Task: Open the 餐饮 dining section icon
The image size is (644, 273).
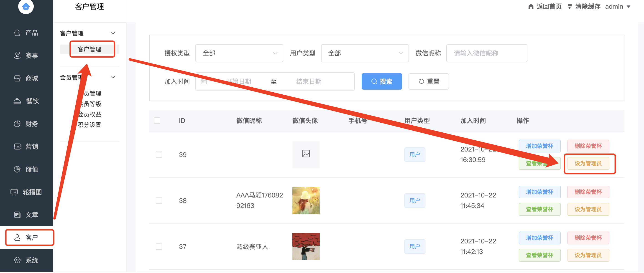Action: [17, 101]
